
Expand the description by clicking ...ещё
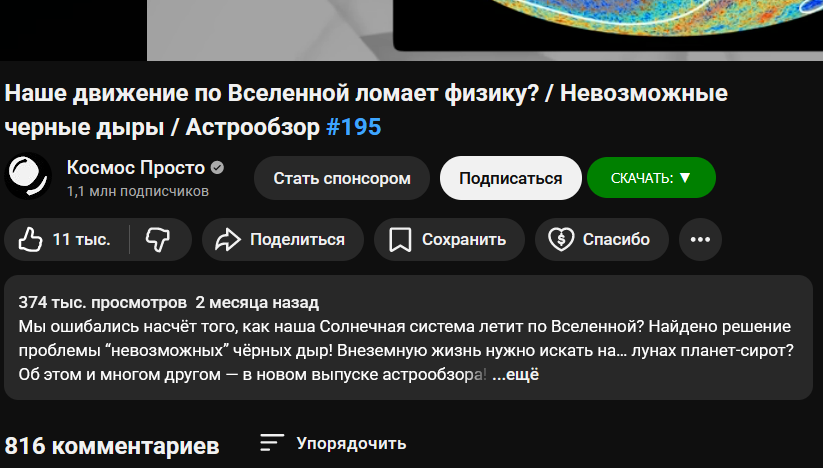point(516,375)
